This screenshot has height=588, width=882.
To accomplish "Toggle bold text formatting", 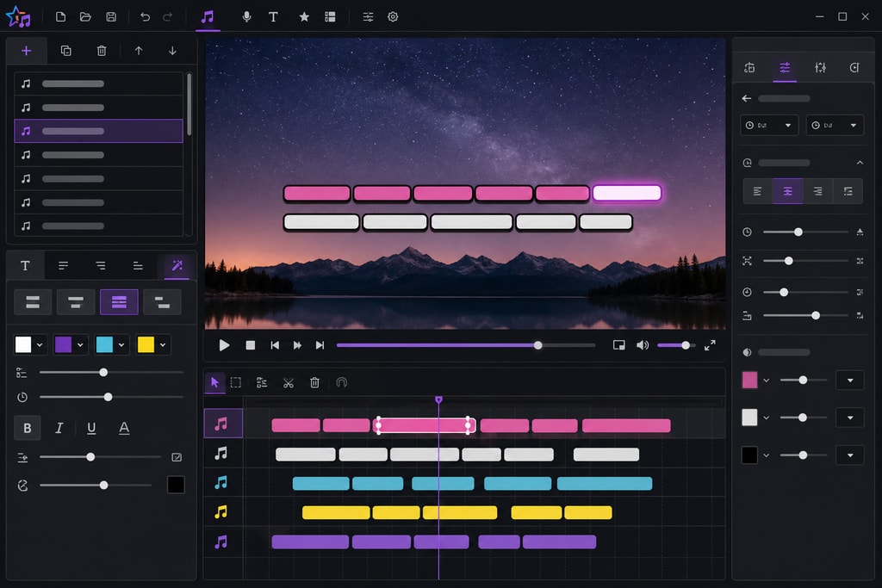I will (x=27, y=429).
